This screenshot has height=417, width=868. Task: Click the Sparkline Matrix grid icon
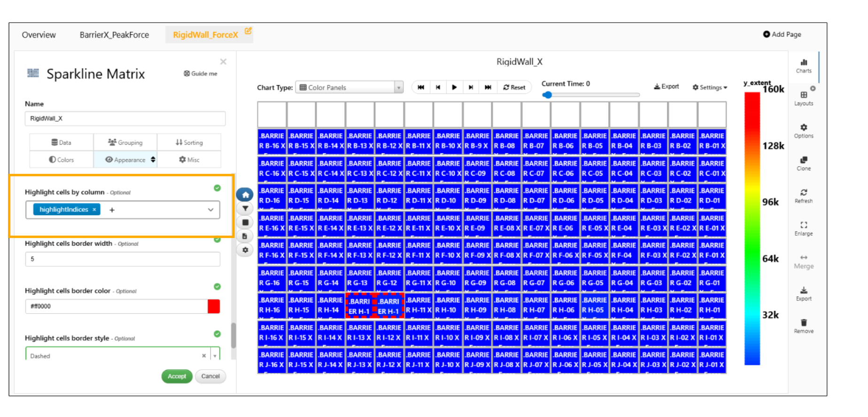click(x=33, y=73)
